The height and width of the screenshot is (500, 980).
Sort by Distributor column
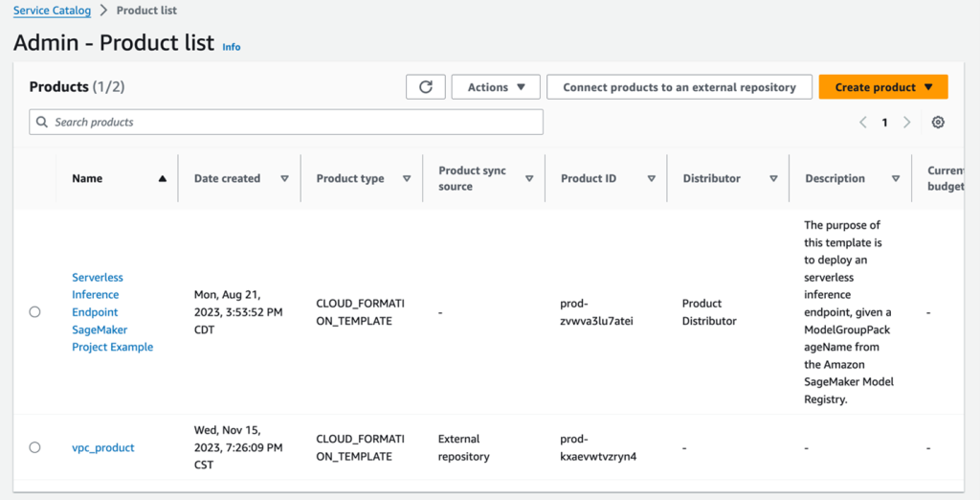pyautogui.click(x=773, y=179)
